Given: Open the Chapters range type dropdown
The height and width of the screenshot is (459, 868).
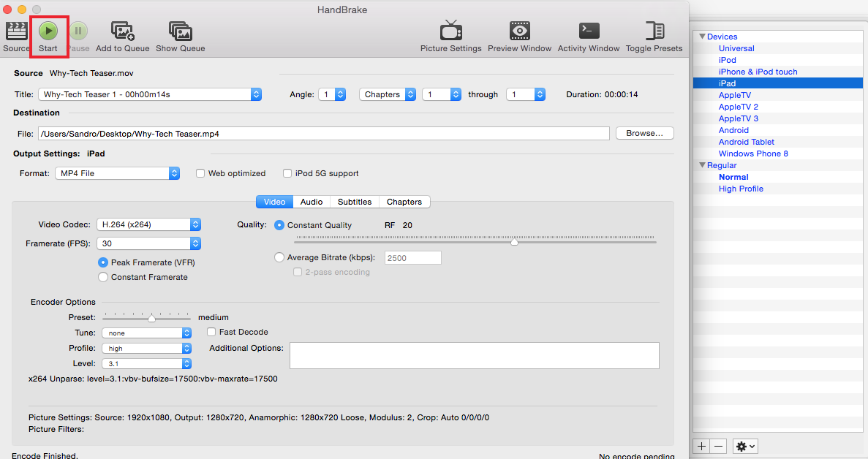Looking at the screenshot, I should pyautogui.click(x=388, y=94).
